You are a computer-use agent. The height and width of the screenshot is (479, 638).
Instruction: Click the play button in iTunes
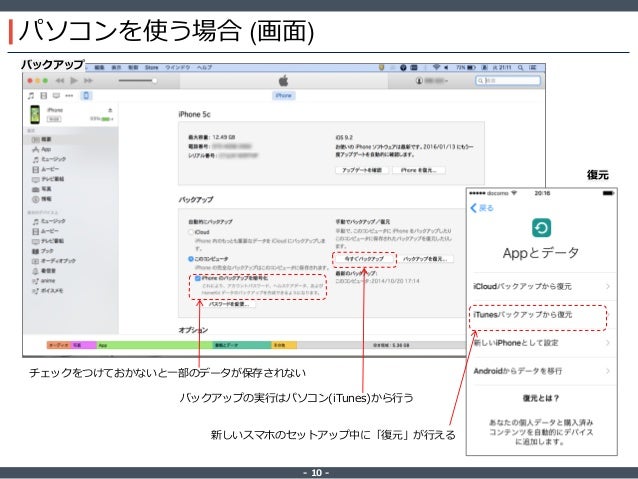click(x=74, y=81)
